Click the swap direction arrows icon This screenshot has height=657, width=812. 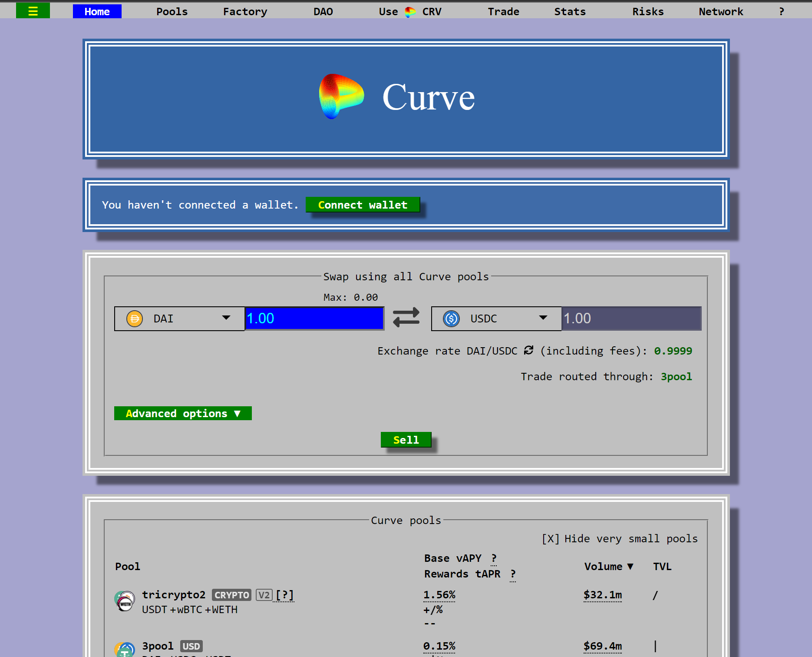point(406,318)
